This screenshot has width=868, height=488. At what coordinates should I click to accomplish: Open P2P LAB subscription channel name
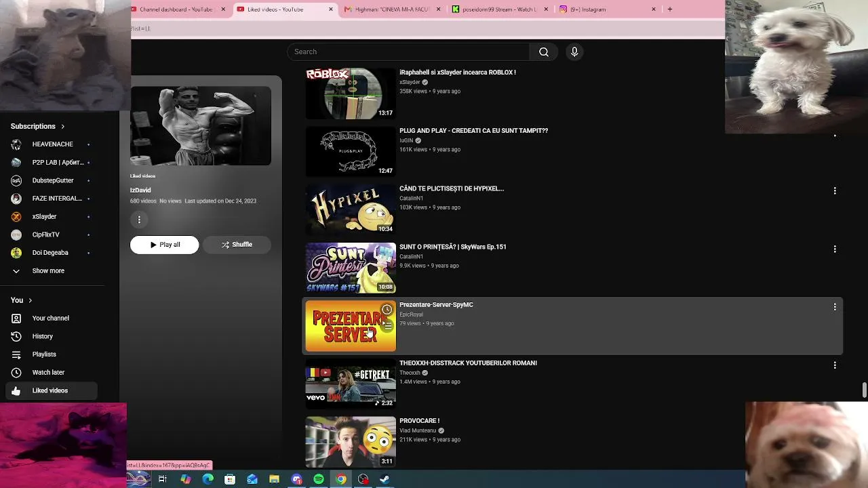(x=58, y=163)
